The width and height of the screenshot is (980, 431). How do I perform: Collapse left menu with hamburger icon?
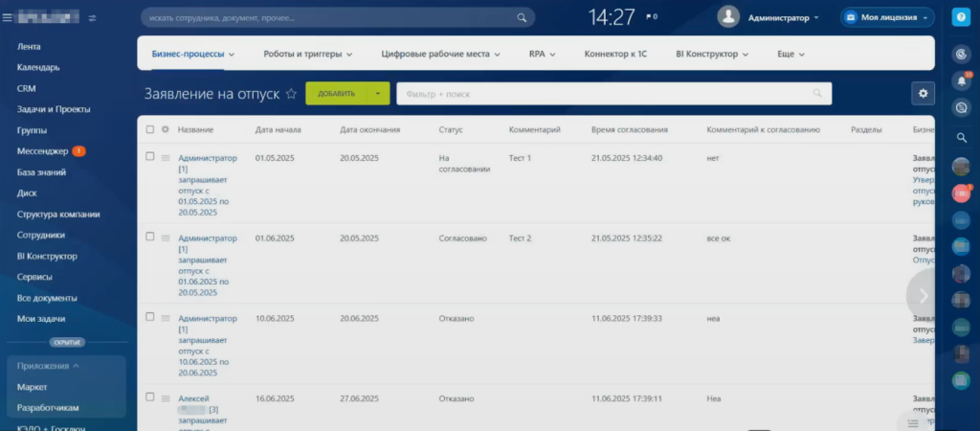pos(8,17)
